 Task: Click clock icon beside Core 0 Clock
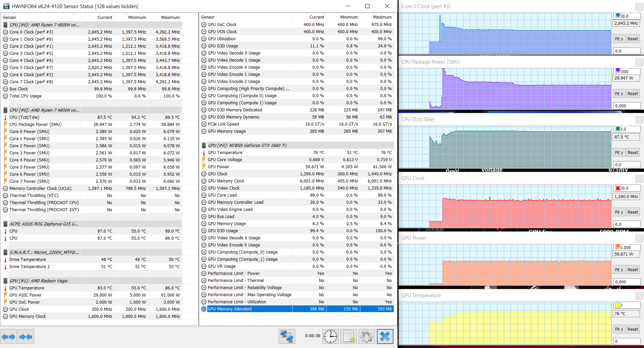[x=5, y=32]
